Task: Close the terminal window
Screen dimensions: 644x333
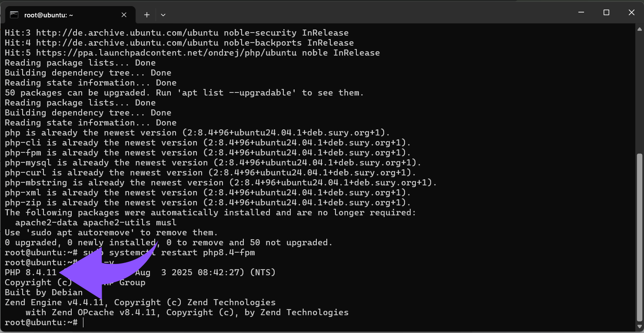Action: click(631, 13)
